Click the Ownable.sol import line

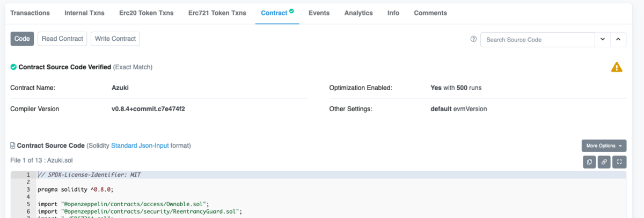click(x=123, y=204)
